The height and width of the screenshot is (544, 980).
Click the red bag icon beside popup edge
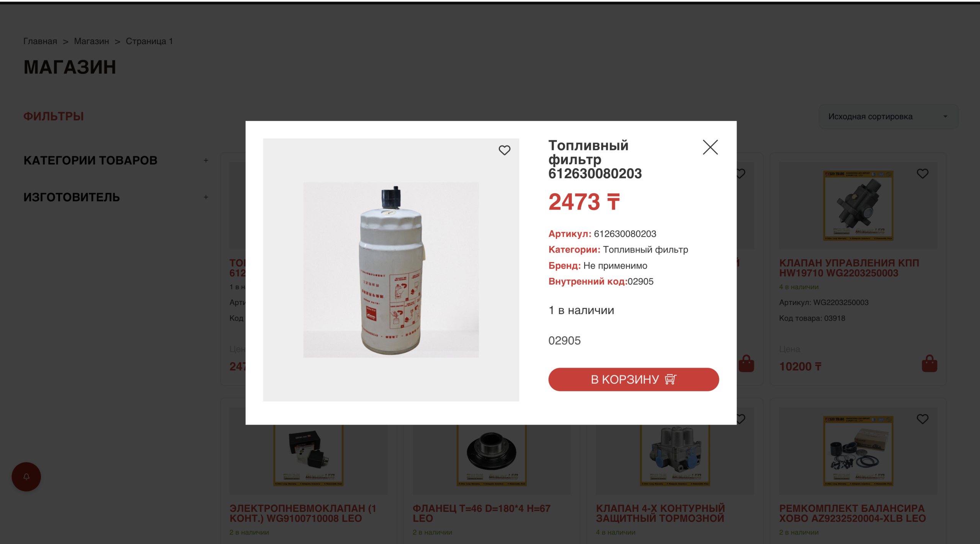tap(746, 363)
